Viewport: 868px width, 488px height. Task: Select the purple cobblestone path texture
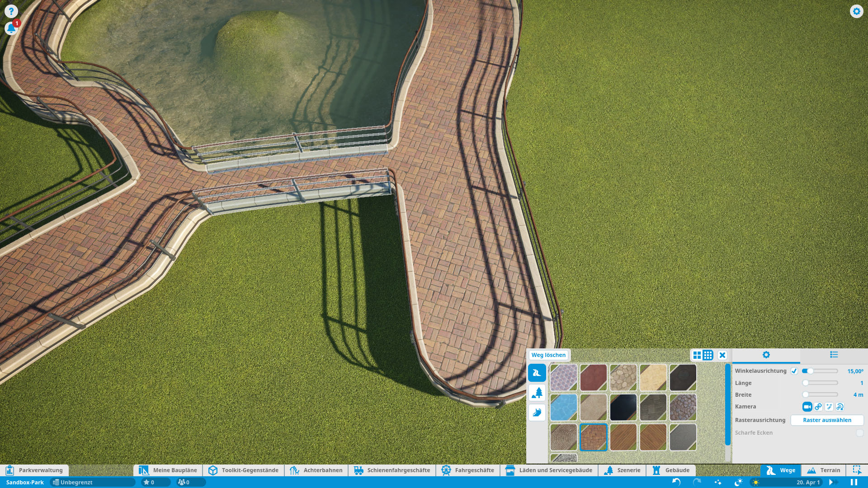[683, 408]
